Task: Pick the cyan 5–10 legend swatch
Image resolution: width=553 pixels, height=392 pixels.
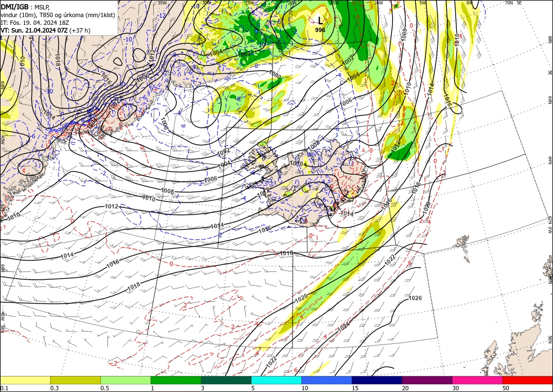Action: tap(276, 380)
